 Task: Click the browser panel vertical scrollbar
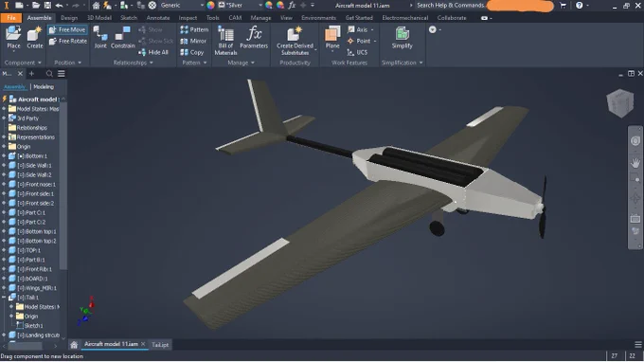click(63, 185)
